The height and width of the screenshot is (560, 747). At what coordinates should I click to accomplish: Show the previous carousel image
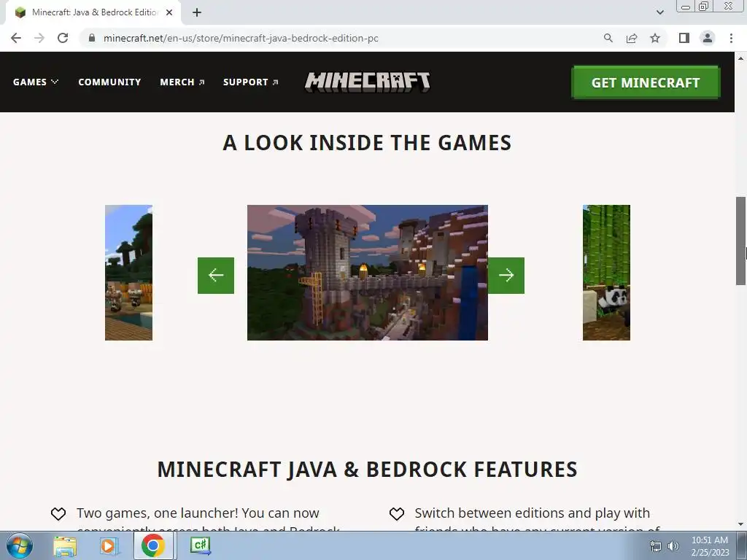(216, 275)
